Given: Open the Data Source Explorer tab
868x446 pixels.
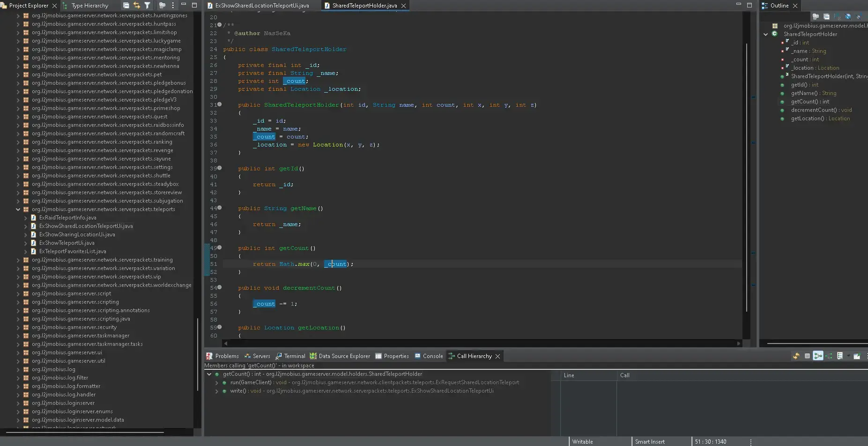Looking at the screenshot, I should click(340, 356).
